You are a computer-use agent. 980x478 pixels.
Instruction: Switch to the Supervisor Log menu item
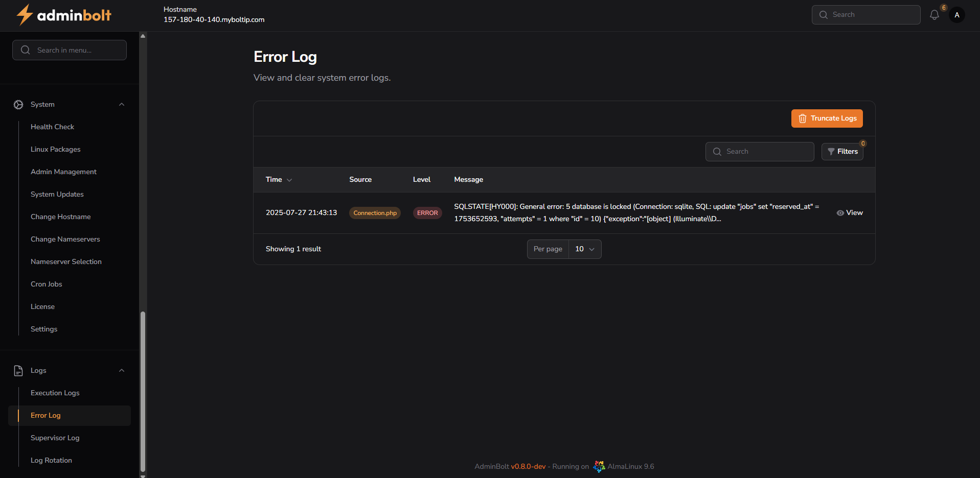click(x=55, y=438)
